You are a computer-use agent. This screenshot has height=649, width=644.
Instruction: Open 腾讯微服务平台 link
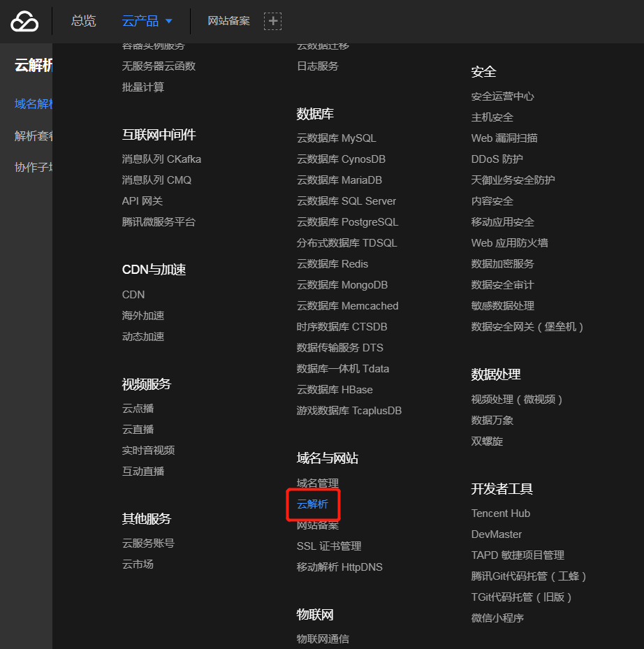point(159,222)
